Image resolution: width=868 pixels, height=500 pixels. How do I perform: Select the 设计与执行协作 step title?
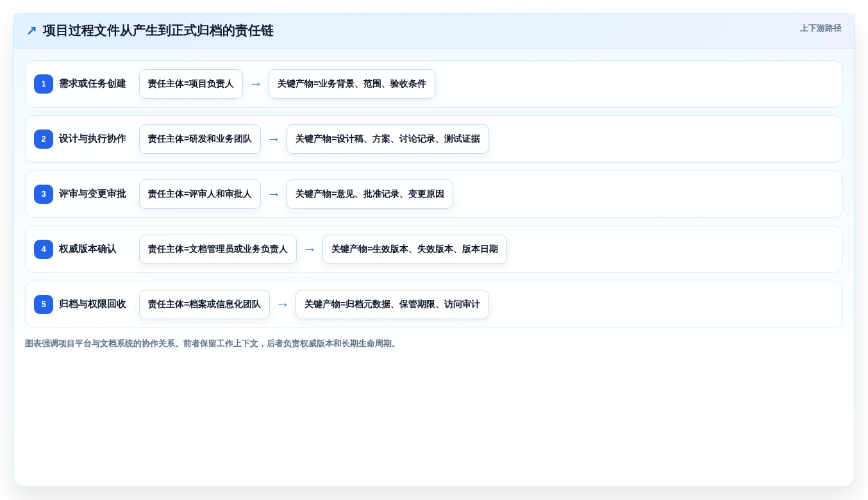[92, 139]
